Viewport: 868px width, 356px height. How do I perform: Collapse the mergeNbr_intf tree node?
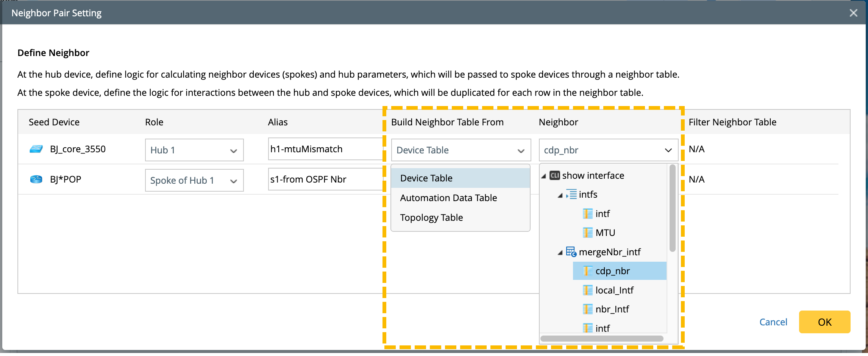click(560, 253)
